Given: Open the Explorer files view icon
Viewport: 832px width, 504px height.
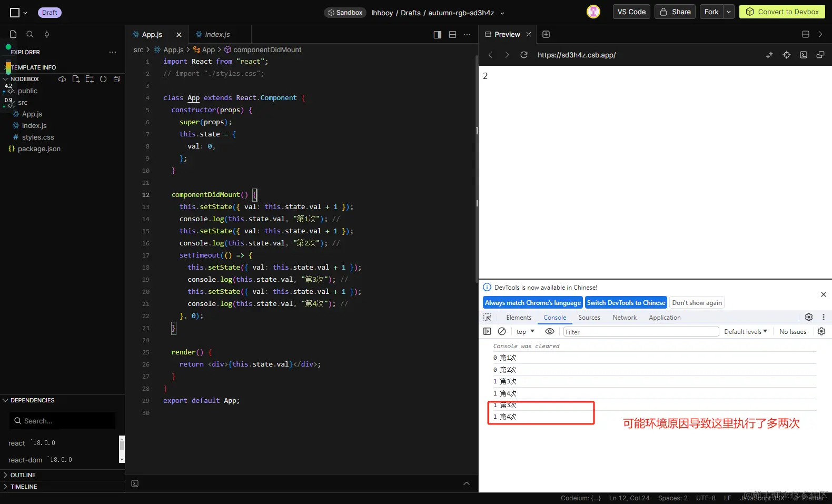Looking at the screenshot, I should [13, 34].
